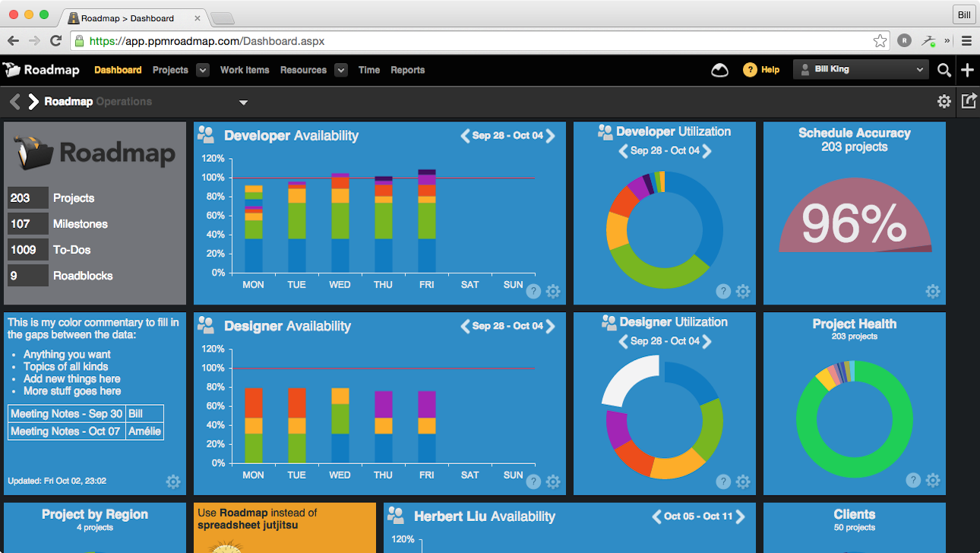Open the Time menu
Image resolution: width=980 pixels, height=553 pixels.
click(369, 70)
